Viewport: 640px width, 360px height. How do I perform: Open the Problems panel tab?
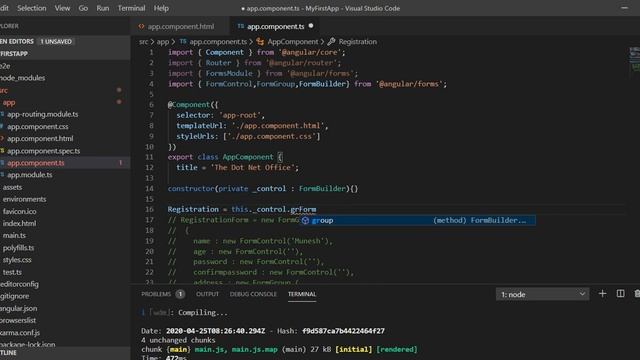(156, 294)
